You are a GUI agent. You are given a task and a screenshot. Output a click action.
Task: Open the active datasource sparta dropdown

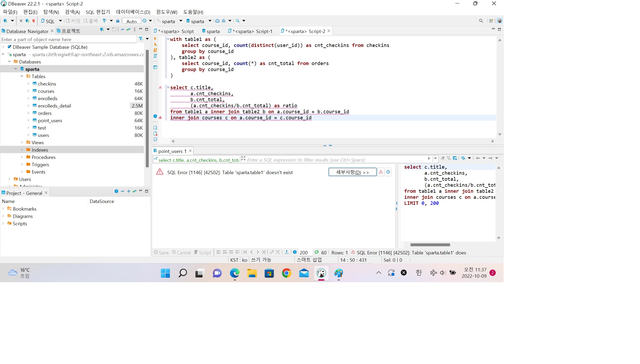181,21
